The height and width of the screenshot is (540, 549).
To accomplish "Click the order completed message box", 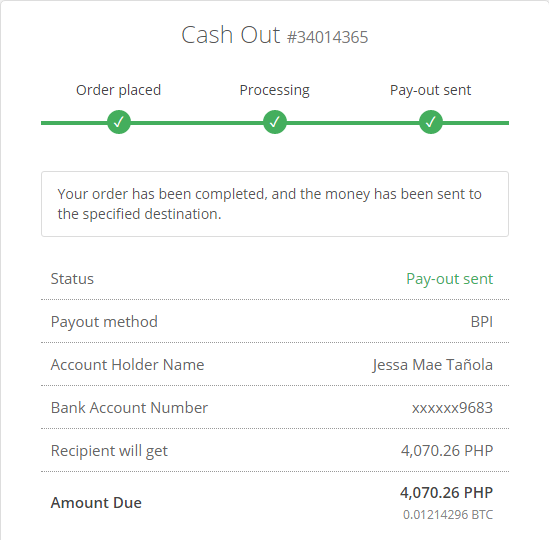I will click(275, 204).
